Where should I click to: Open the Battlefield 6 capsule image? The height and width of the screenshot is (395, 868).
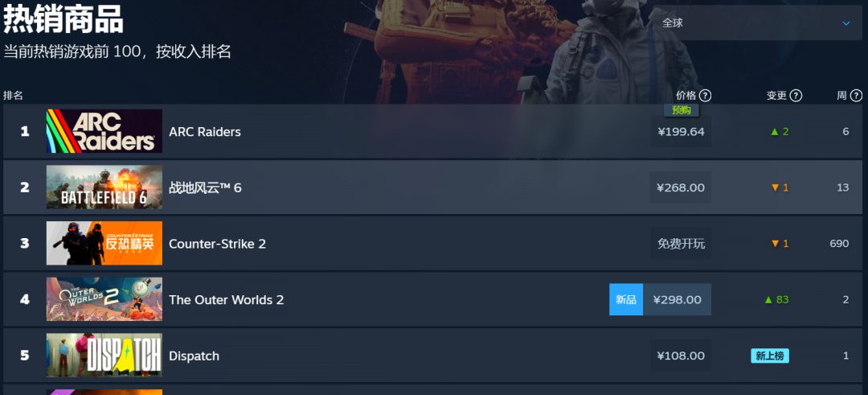pos(104,187)
